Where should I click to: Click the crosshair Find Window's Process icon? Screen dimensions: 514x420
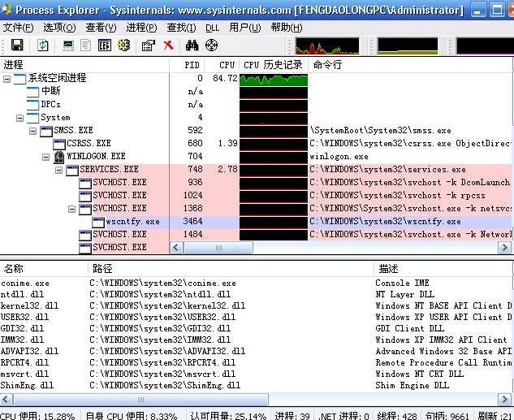(211, 45)
